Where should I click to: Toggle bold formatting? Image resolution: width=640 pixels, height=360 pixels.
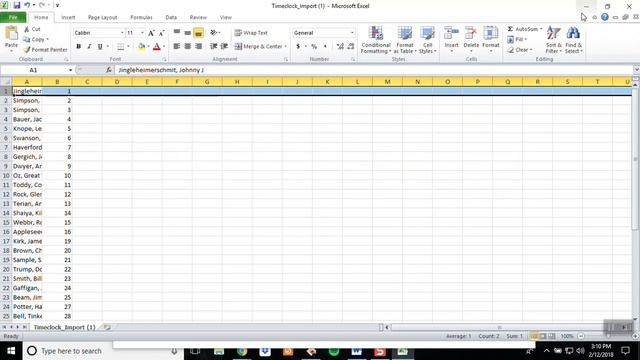[x=78, y=47]
